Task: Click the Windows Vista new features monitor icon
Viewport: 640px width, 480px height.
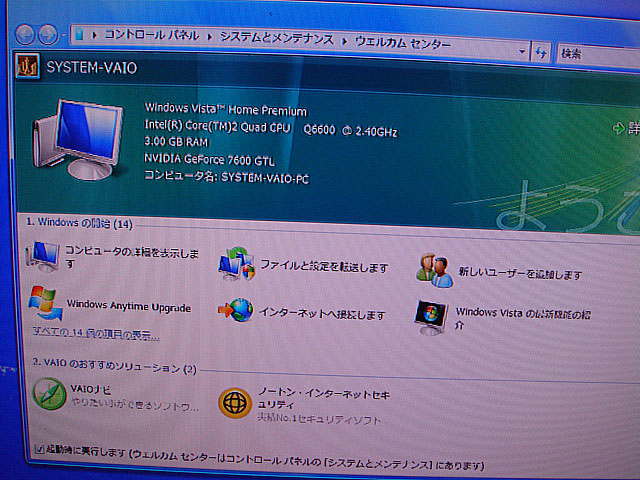Action: (431, 318)
